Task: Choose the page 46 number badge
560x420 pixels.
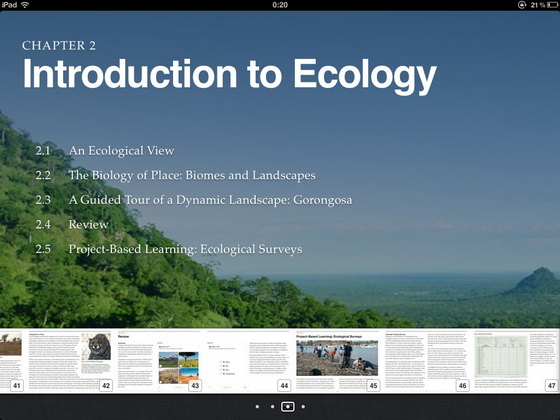Action: pos(462,386)
